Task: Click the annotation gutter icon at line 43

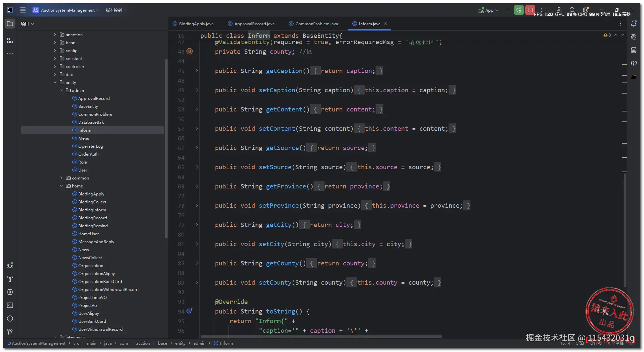Action: (x=189, y=51)
